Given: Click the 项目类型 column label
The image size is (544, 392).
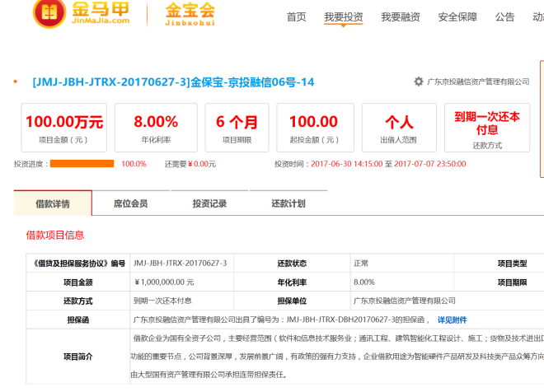Looking at the screenshot, I should pos(513,264).
